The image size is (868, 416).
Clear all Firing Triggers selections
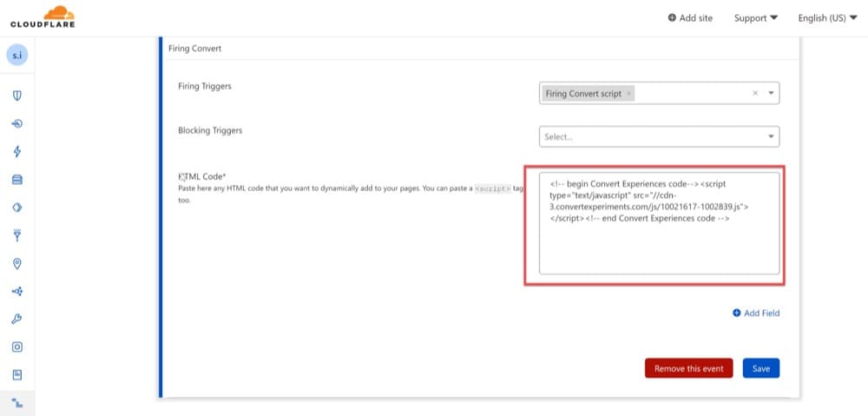pos(755,94)
